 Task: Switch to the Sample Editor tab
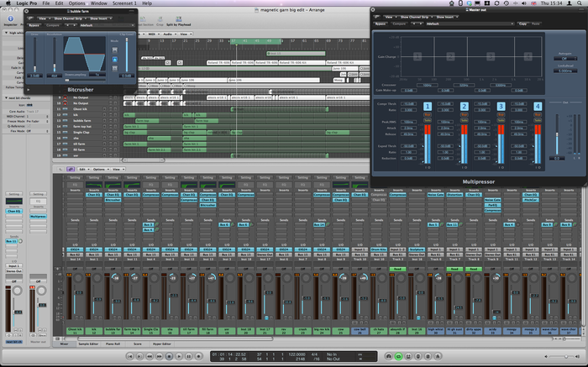pos(88,343)
